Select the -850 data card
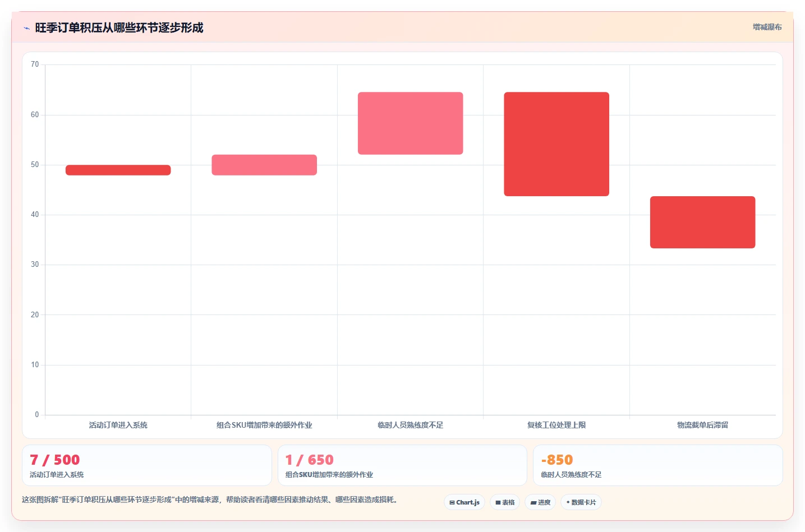 658,465
